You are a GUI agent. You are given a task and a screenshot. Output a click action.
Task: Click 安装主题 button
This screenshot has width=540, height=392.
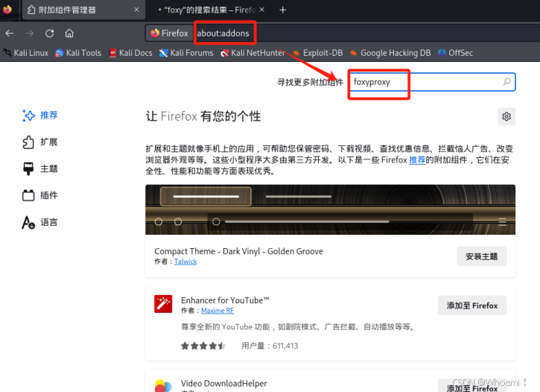(x=481, y=256)
